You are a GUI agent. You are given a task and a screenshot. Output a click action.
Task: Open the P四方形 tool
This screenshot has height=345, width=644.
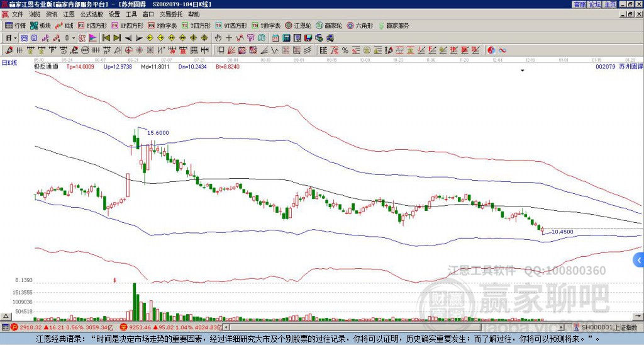[x=93, y=25]
